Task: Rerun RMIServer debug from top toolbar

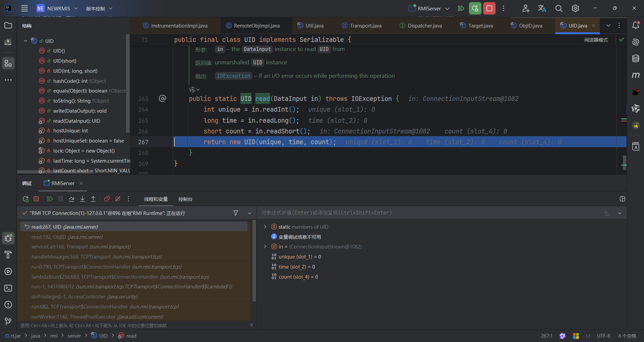Action: [x=475, y=8]
